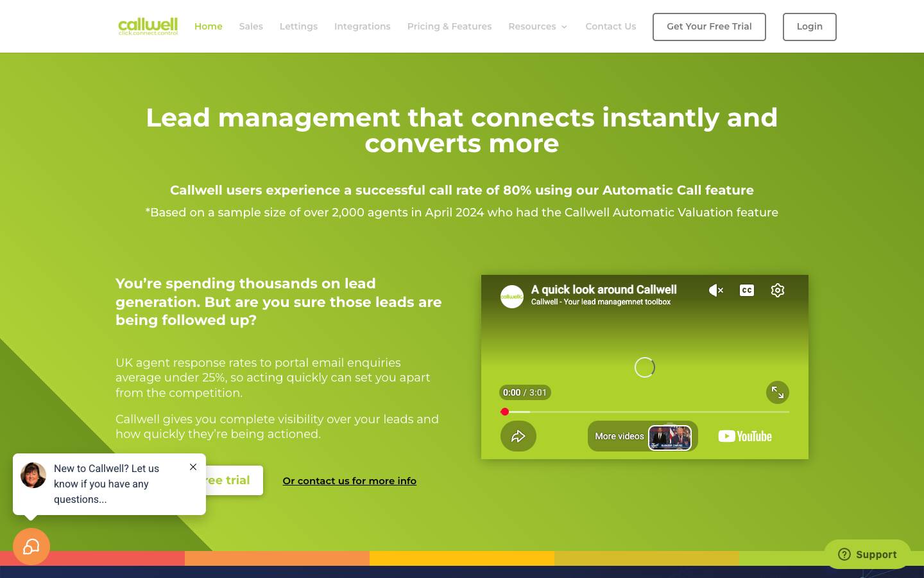Toggle closed captions on the video
This screenshot has width=924, height=578.
tap(747, 290)
